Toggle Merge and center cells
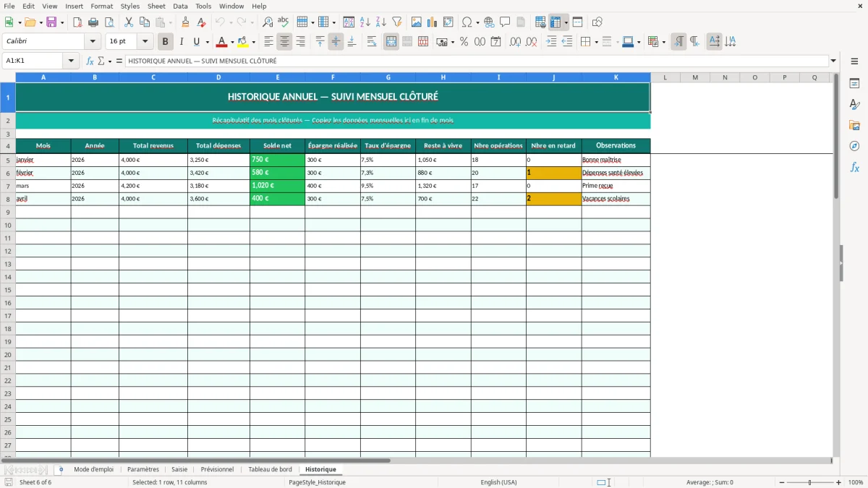 click(391, 42)
